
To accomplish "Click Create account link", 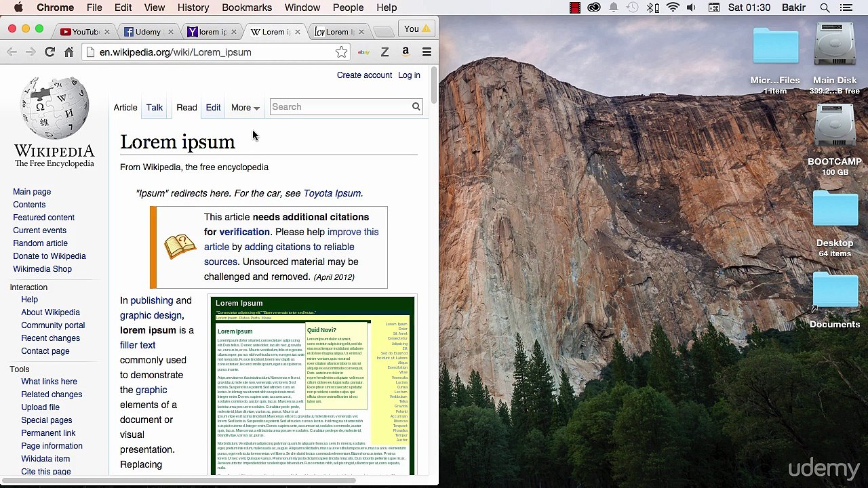I will click(364, 75).
